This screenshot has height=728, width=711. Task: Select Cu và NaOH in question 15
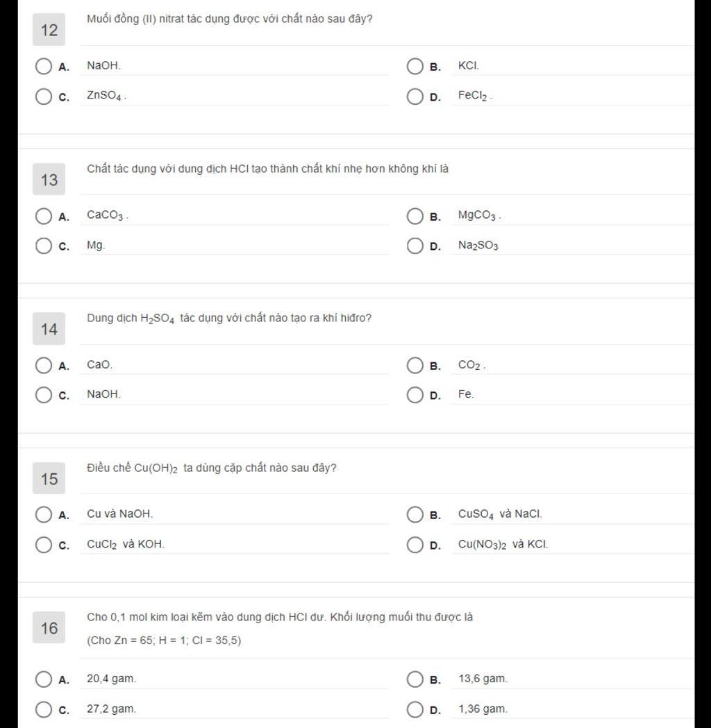[x=44, y=514]
